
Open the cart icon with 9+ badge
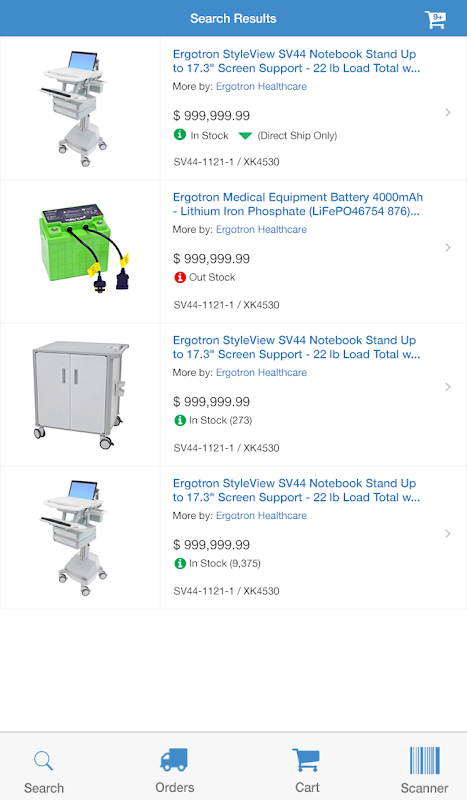coord(435,19)
